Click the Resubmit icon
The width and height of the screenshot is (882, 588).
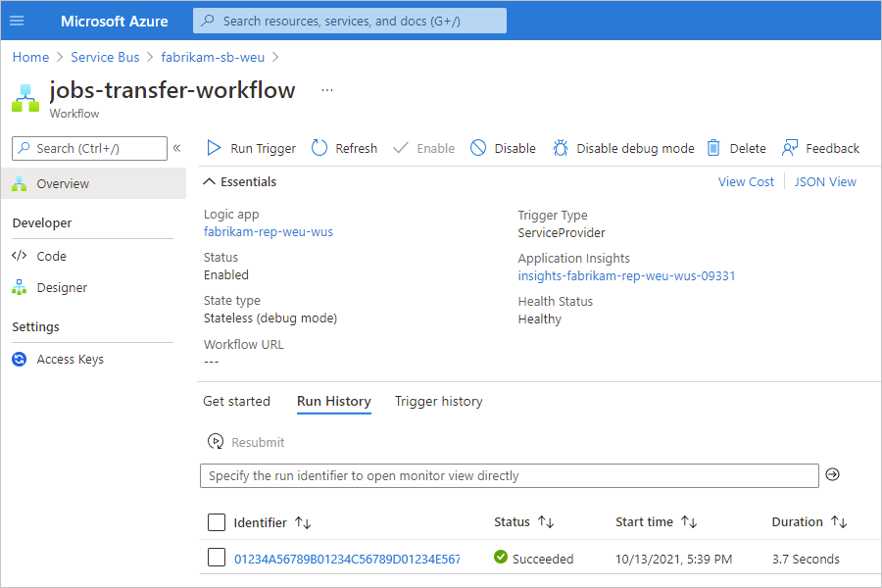pos(216,441)
